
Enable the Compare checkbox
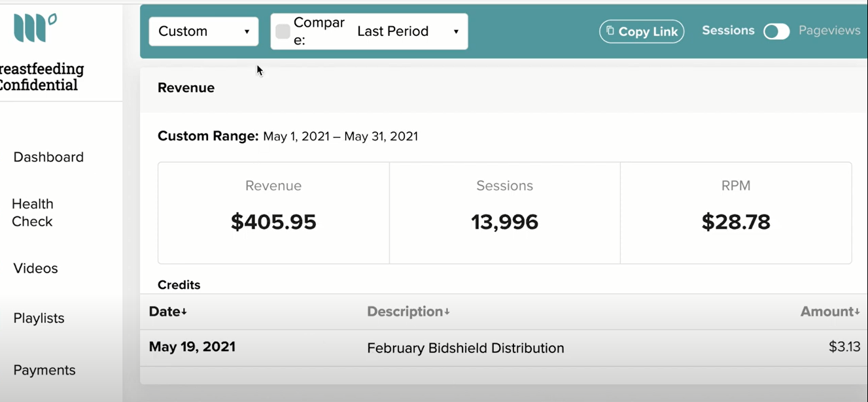pyautogui.click(x=283, y=31)
